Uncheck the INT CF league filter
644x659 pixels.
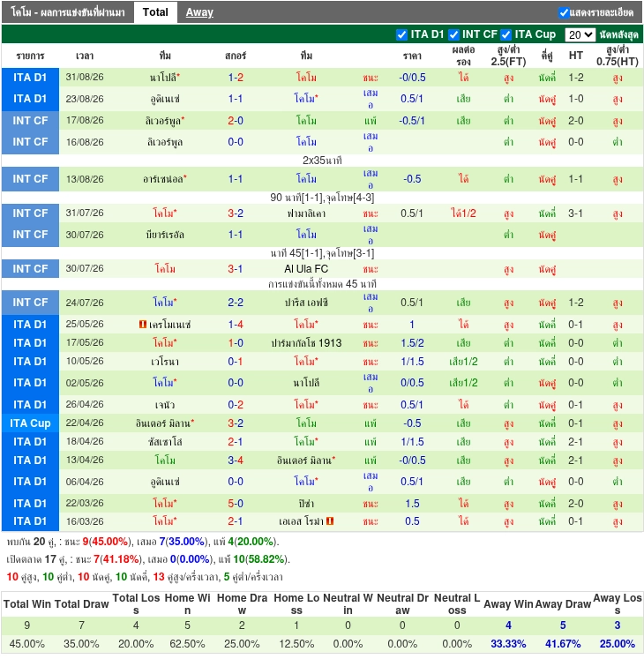click(x=454, y=35)
